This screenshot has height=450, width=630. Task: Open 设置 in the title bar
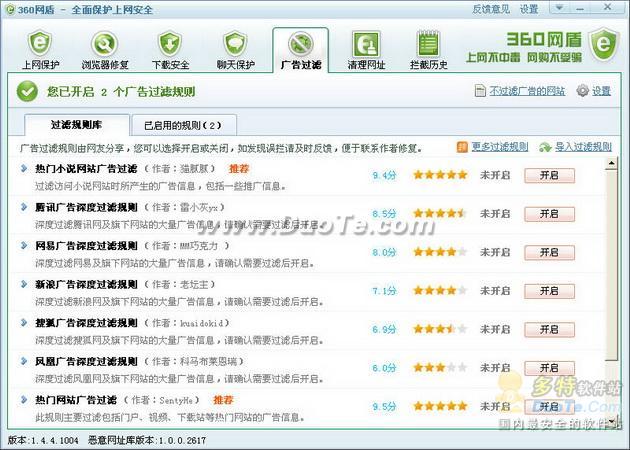pyautogui.click(x=529, y=9)
